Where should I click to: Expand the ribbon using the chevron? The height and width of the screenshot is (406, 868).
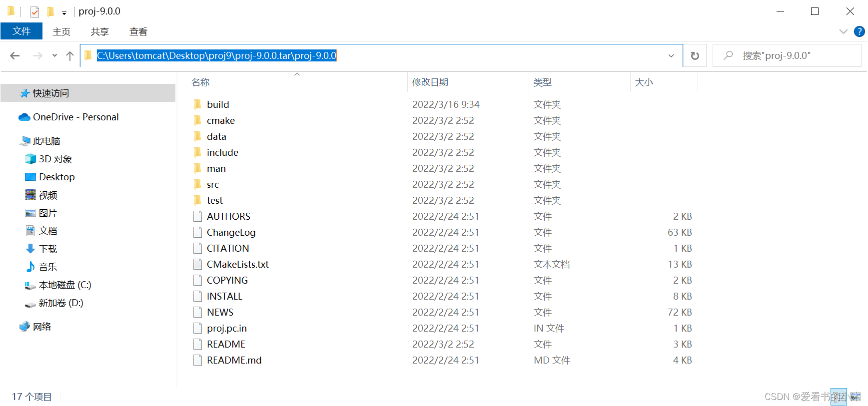[x=844, y=31]
